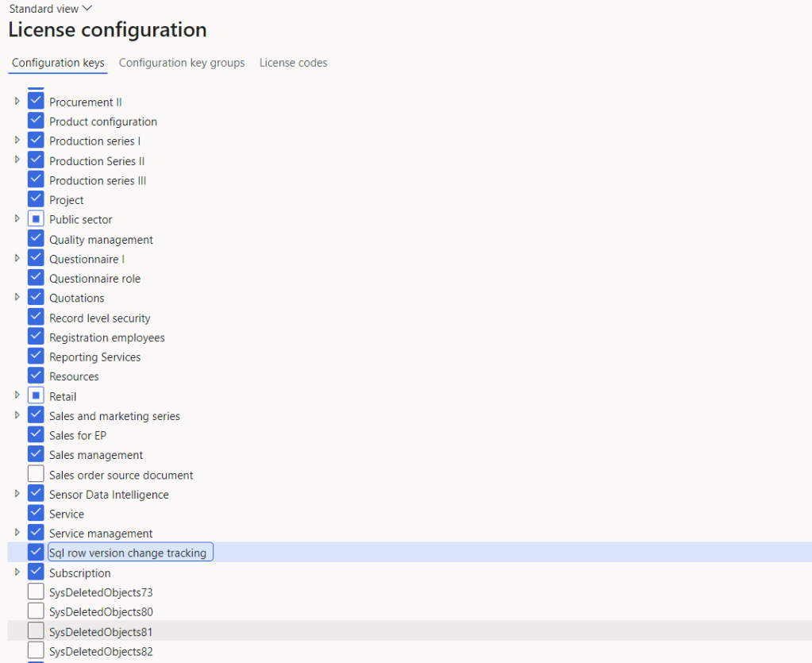Viewport: 812px width, 663px height.
Task: Switch to the Configuration key groups tab
Action: tap(182, 63)
